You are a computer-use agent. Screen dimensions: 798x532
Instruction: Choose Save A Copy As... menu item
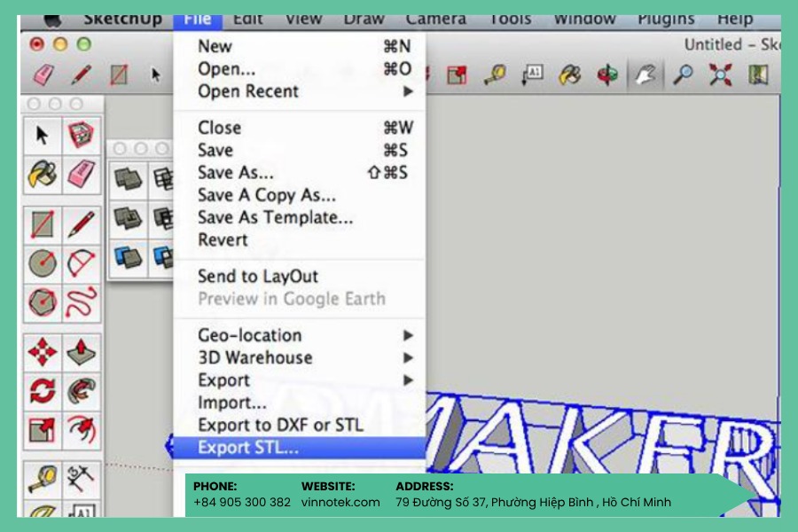coord(300,195)
